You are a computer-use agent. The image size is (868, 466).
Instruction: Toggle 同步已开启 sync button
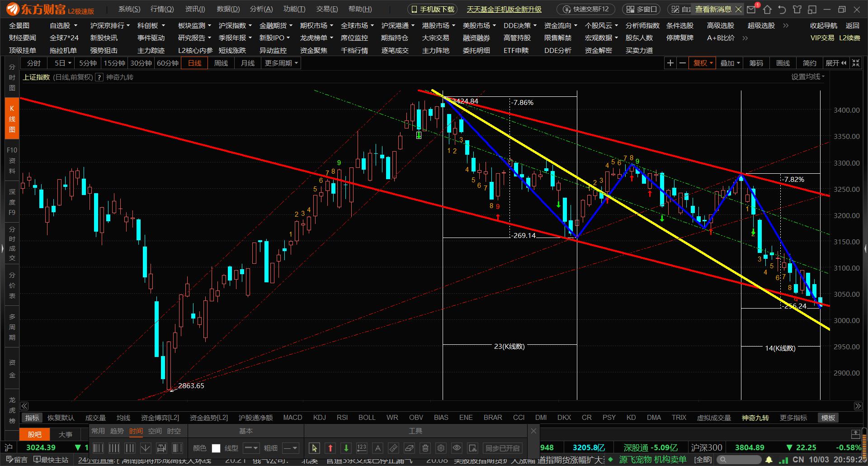[502, 448]
